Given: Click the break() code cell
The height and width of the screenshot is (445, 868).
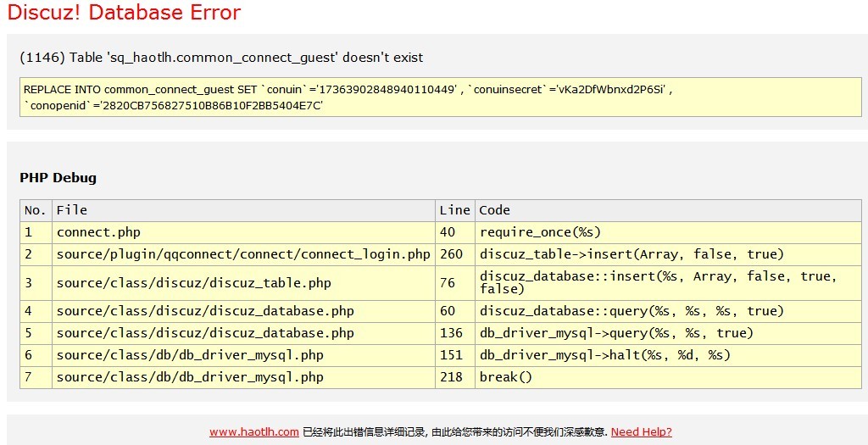Looking at the screenshot, I should pyautogui.click(x=506, y=377).
